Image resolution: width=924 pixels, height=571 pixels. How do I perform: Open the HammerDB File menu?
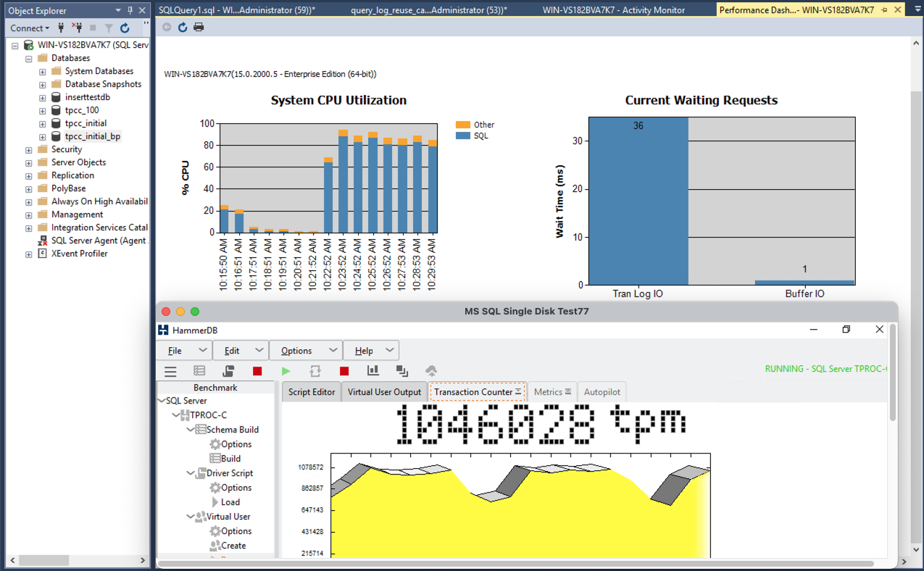point(175,351)
